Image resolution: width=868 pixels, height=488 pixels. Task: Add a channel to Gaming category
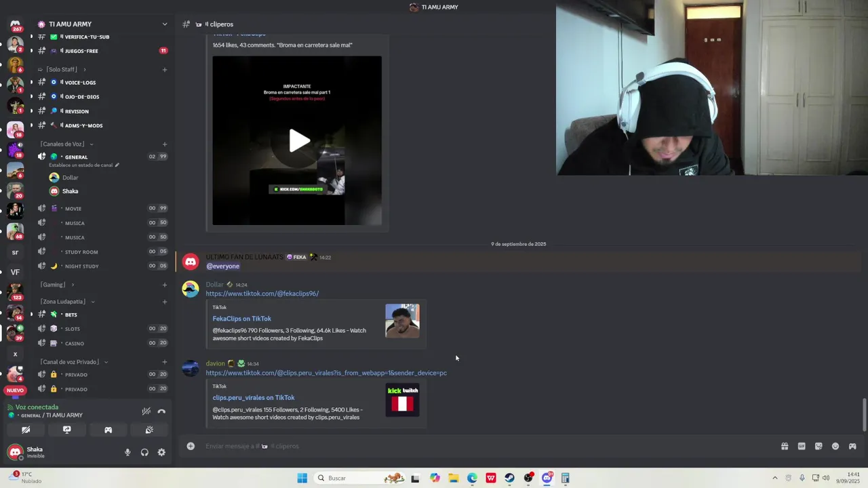[x=164, y=285]
